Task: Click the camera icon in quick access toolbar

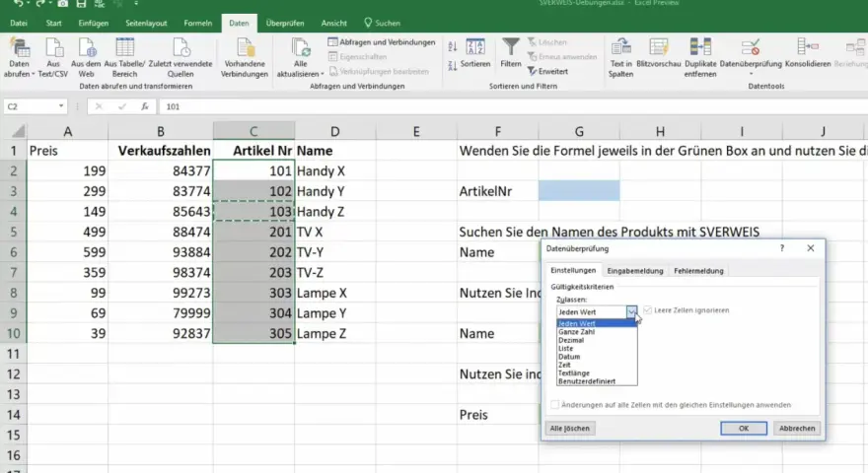Action: 62,4
